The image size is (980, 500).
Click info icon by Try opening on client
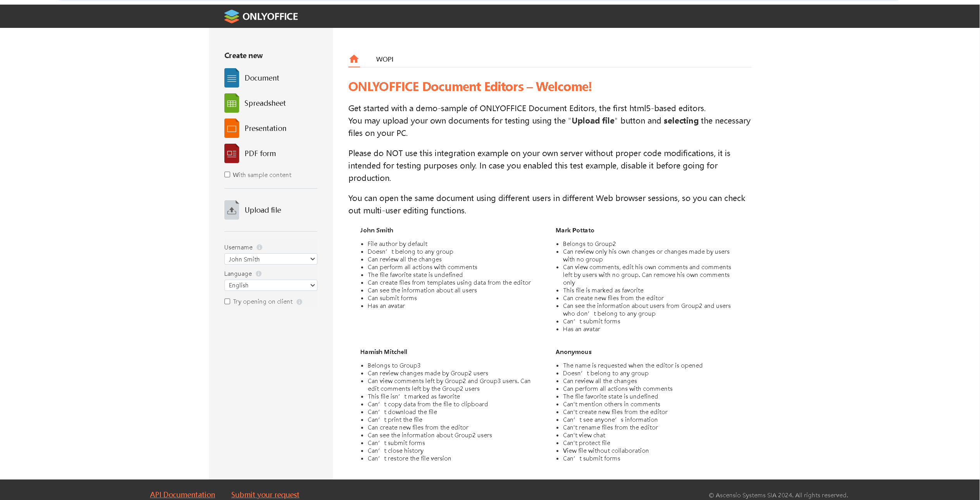pyautogui.click(x=299, y=302)
